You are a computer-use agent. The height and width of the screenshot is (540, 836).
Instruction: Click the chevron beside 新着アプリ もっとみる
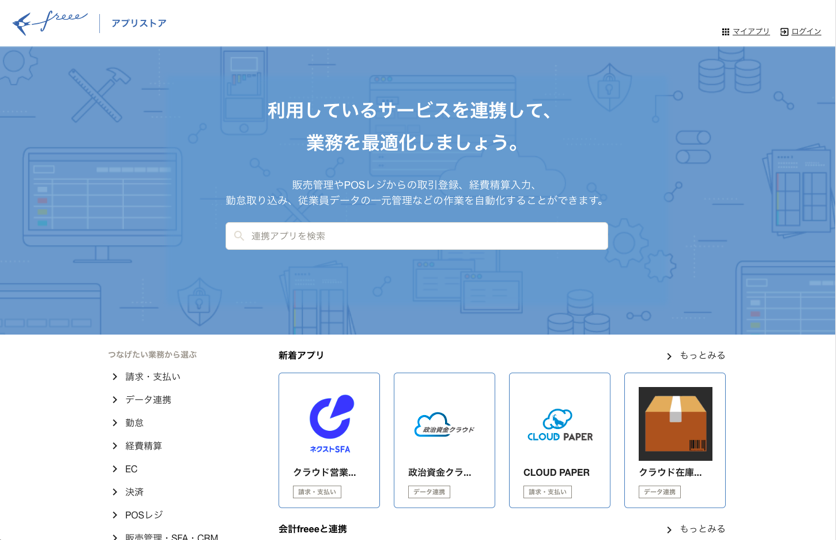point(669,356)
